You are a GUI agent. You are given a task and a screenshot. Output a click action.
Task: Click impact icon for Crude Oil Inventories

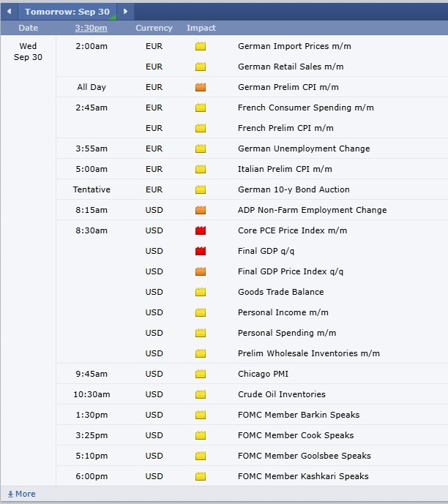pos(201,394)
